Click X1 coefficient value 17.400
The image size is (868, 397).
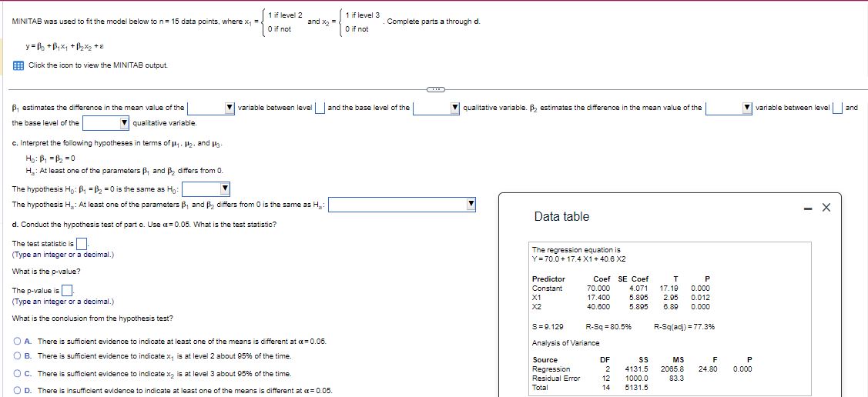point(598,298)
